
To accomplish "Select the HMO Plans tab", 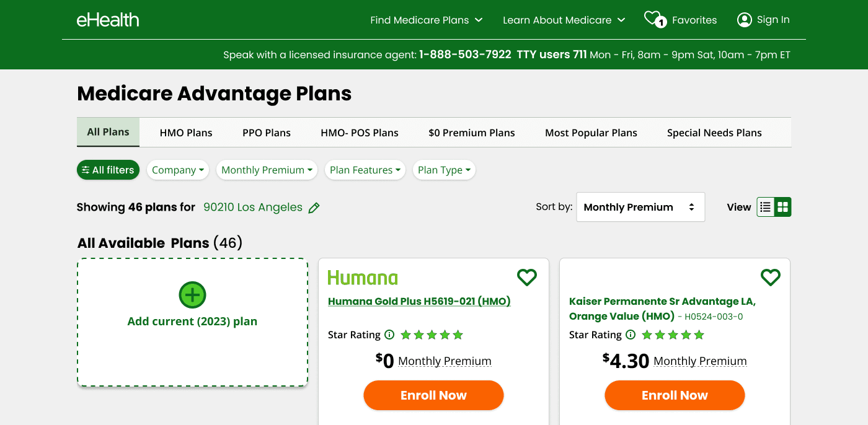I will (186, 133).
